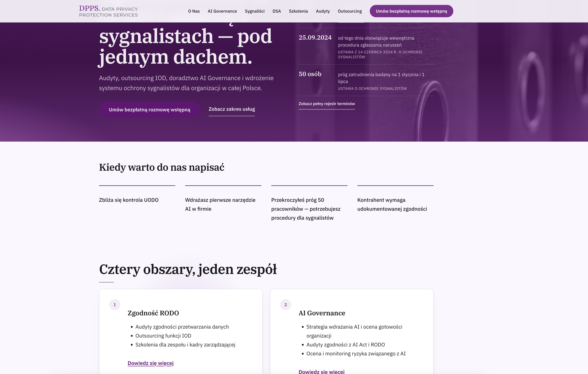Open the DPPS logo home link

pos(108,11)
